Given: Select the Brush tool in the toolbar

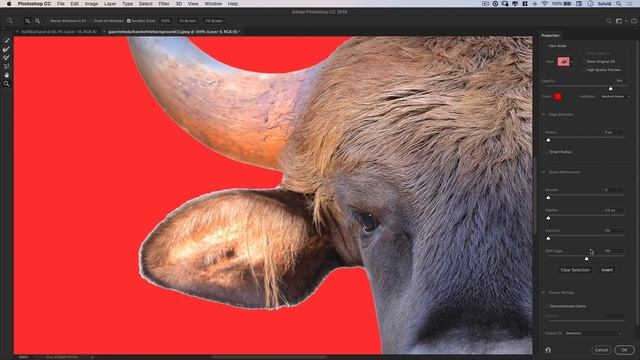Looking at the screenshot, I should click(7, 58).
